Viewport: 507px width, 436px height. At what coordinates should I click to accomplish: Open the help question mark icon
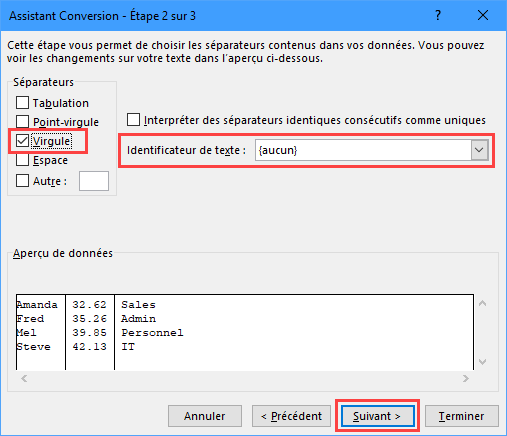438,15
